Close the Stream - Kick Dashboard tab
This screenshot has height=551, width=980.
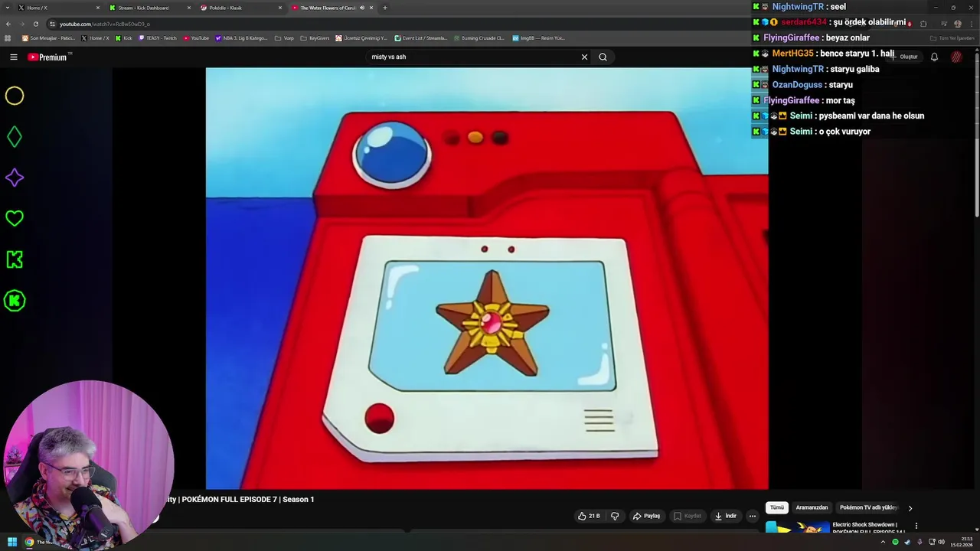[189, 8]
